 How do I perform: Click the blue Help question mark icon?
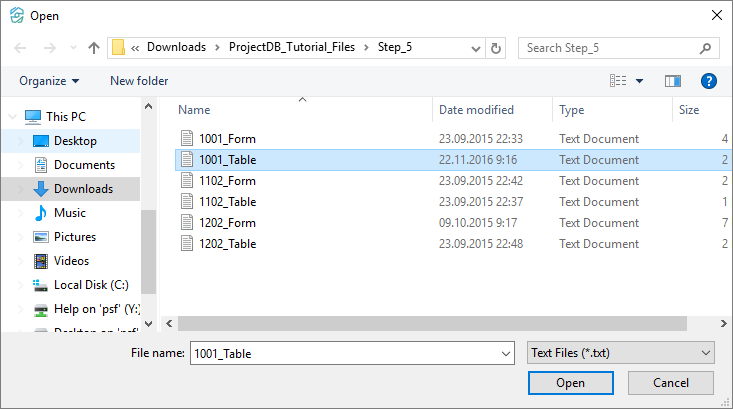tap(709, 81)
